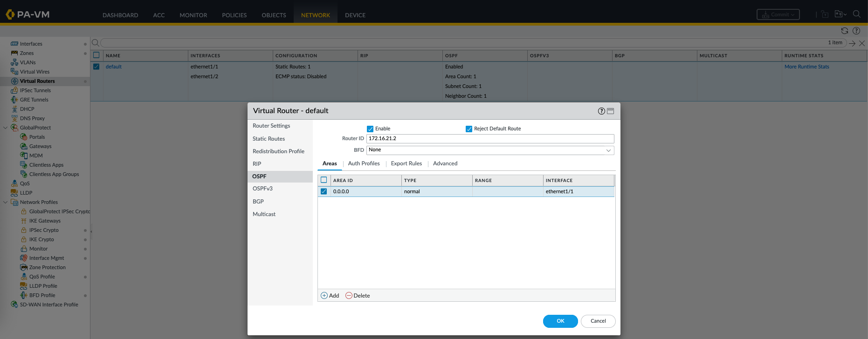Image resolution: width=868 pixels, height=339 pixels.
Task: Collapse the GlobalProtect tree node
Action: pos(6,128)
